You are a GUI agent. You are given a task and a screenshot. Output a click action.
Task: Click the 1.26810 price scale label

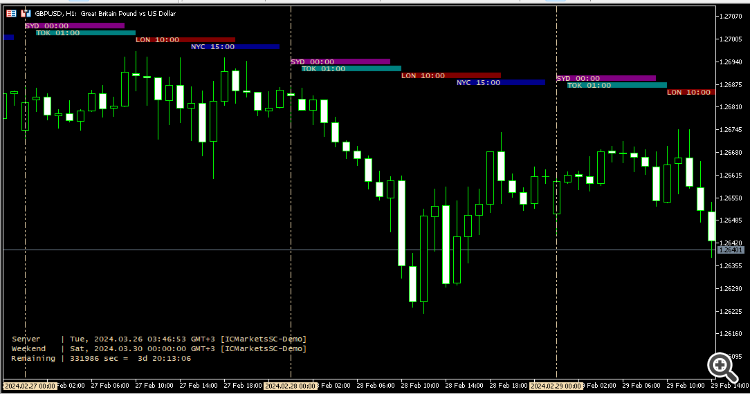[x=730, y=107]
